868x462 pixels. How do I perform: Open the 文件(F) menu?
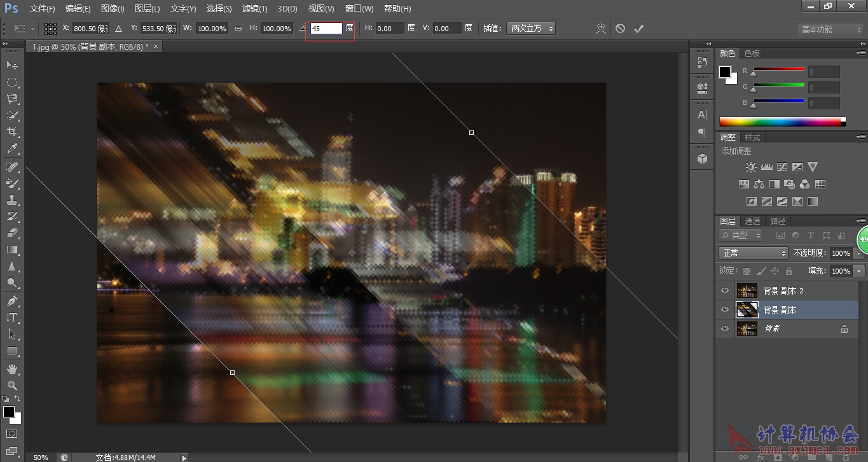(x=43, y=8)
